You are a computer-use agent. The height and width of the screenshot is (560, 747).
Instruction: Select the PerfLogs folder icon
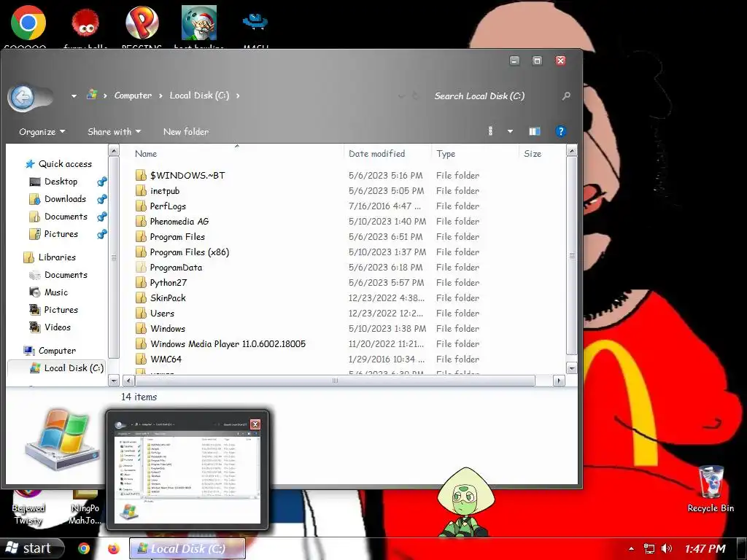click(141, 206)
